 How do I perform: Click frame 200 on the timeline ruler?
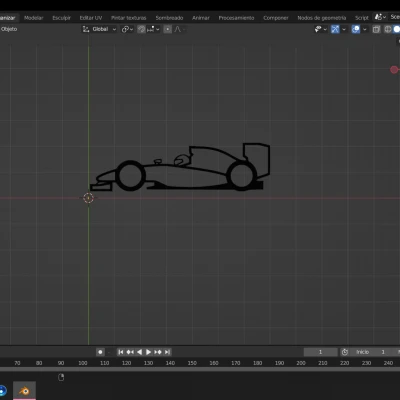coord(301,363)
